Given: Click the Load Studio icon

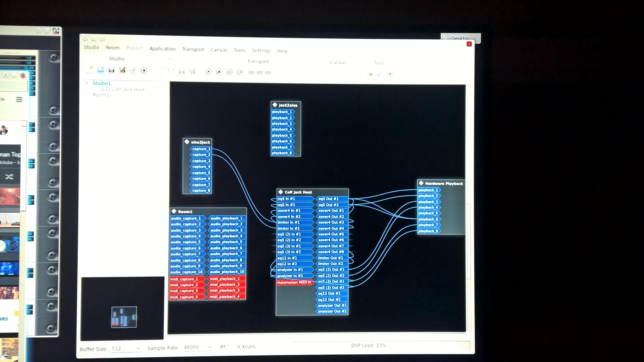Looking at the screenshot, I should (x=100, y=70).
